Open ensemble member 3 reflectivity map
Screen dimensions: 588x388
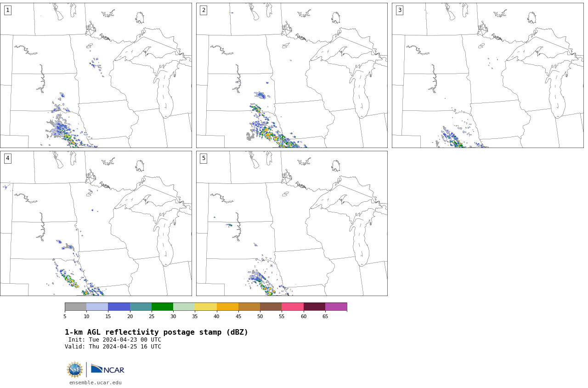(x=487, y=75)
